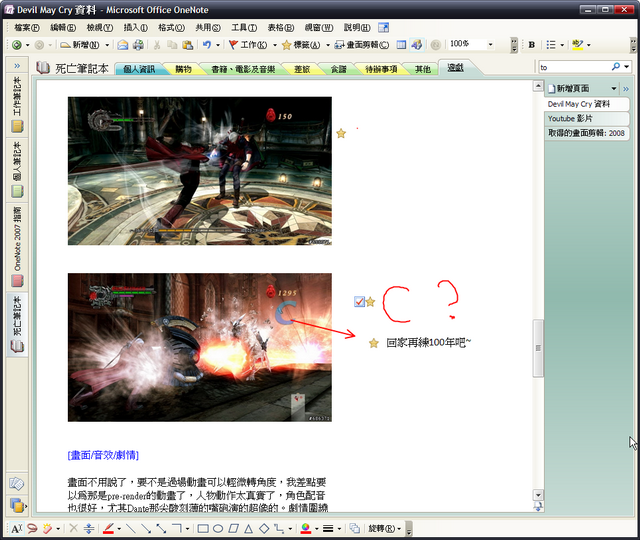The image size is (640, 540).
Task: Expand the notebook navigation bar chevron
Action: click(17, 66)
